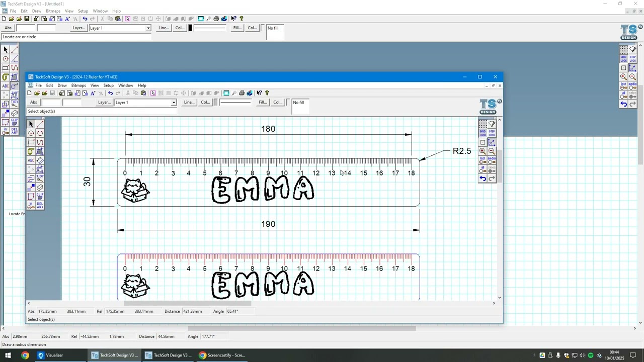
Task: Click the No fill preview box in Ruler window
Action: point(300,107)
